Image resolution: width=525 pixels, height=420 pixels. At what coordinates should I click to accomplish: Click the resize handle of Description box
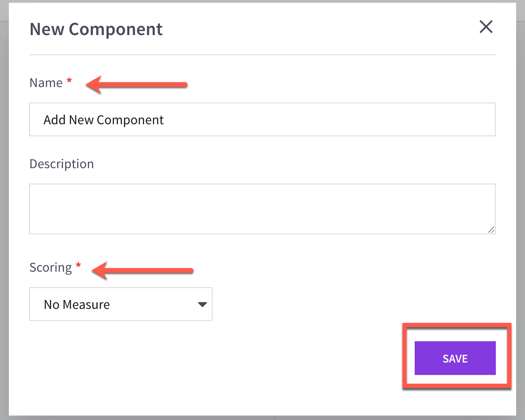coord(491,229)
